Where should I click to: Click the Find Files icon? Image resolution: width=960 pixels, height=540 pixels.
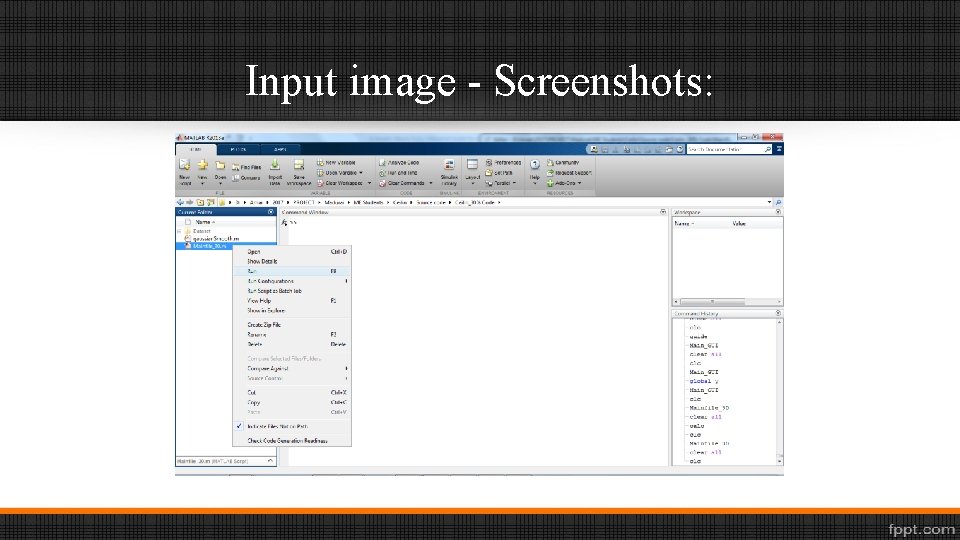coord(236,167)
